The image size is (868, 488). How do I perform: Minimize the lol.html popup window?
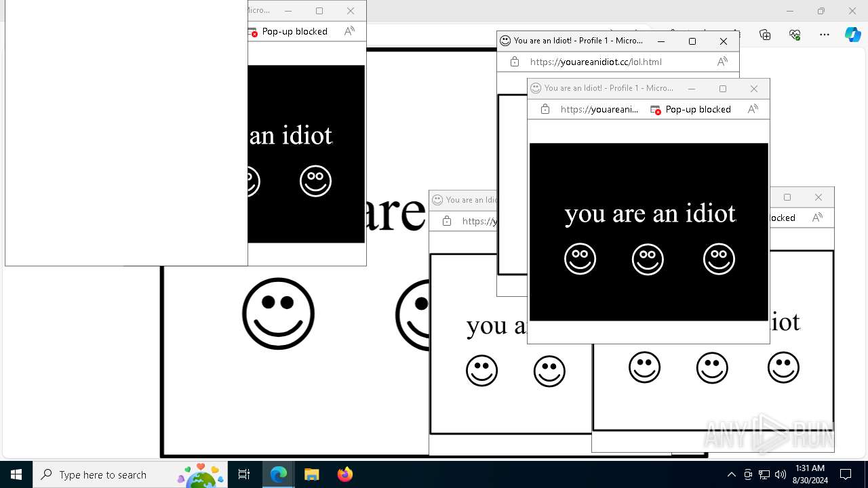pyautogui.click(x=660, y=41)
